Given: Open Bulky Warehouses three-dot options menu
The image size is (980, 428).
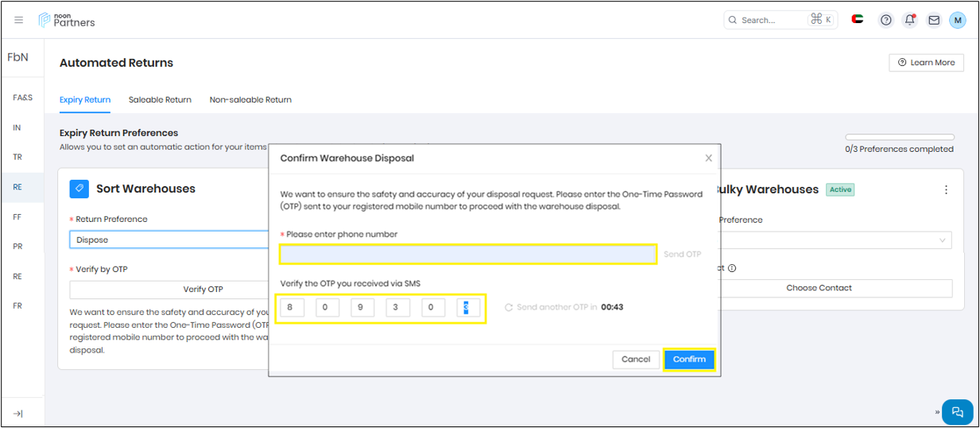Looking at the screenshot, I should pyautogui.click(x=946, y=190).
